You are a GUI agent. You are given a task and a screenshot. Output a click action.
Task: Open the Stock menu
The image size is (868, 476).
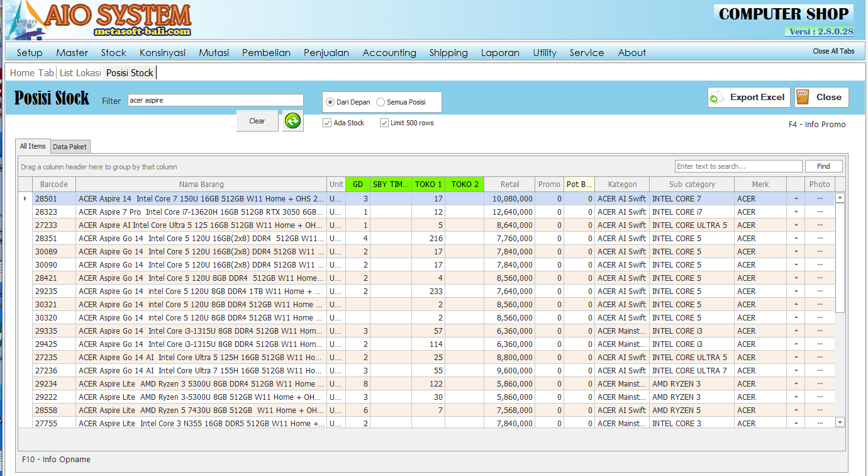click(x=114, y=53)
